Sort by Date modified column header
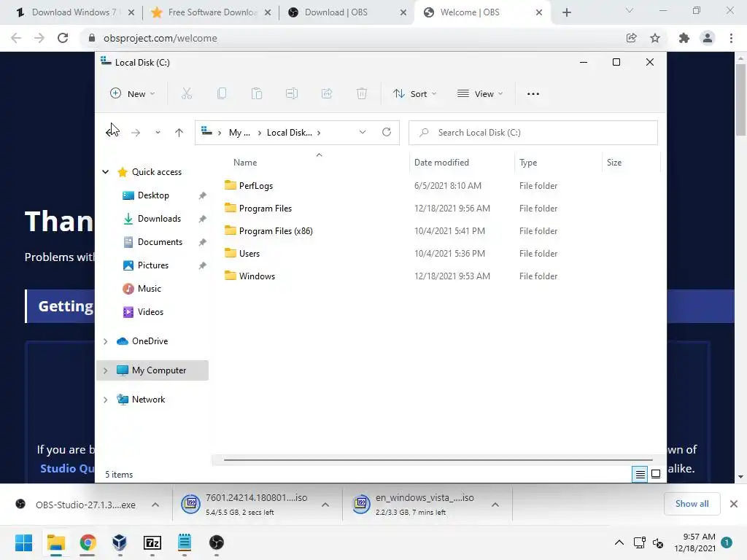 point(461,163)
